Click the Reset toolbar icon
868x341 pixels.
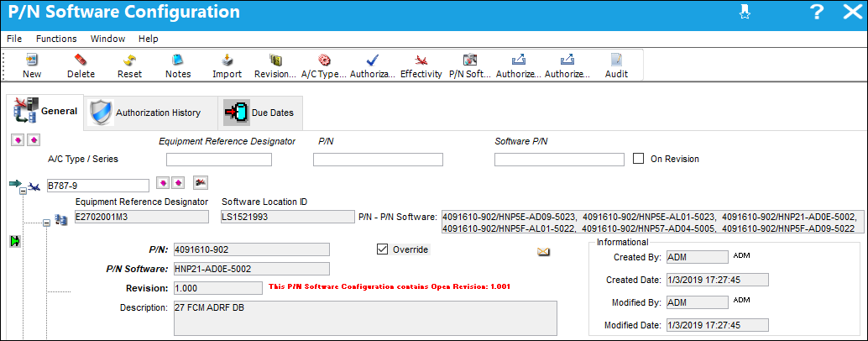pos(129,60)
